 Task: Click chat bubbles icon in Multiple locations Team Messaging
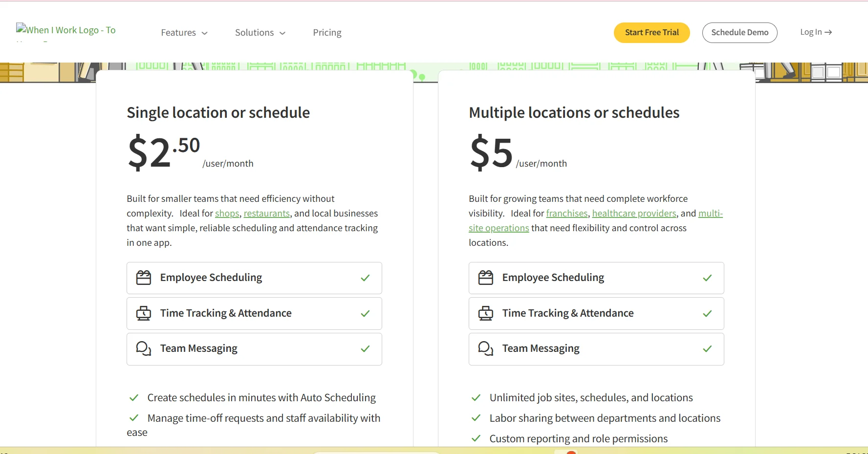pyautogui.click(x=486, y=348)
